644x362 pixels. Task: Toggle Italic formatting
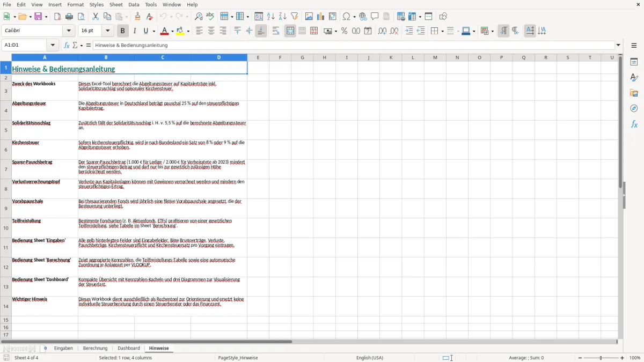[135, 31]
